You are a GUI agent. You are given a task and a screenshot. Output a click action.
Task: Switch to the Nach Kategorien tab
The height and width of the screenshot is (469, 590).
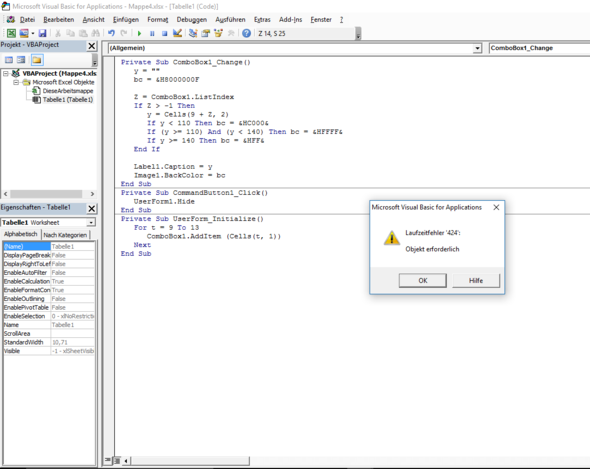[x=65, y=235]
